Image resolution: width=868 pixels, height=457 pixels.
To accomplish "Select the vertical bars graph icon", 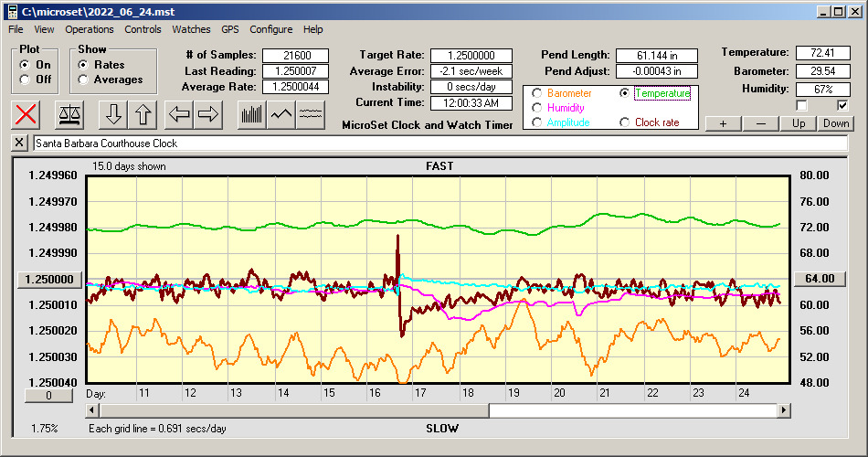I will point(250,114).
